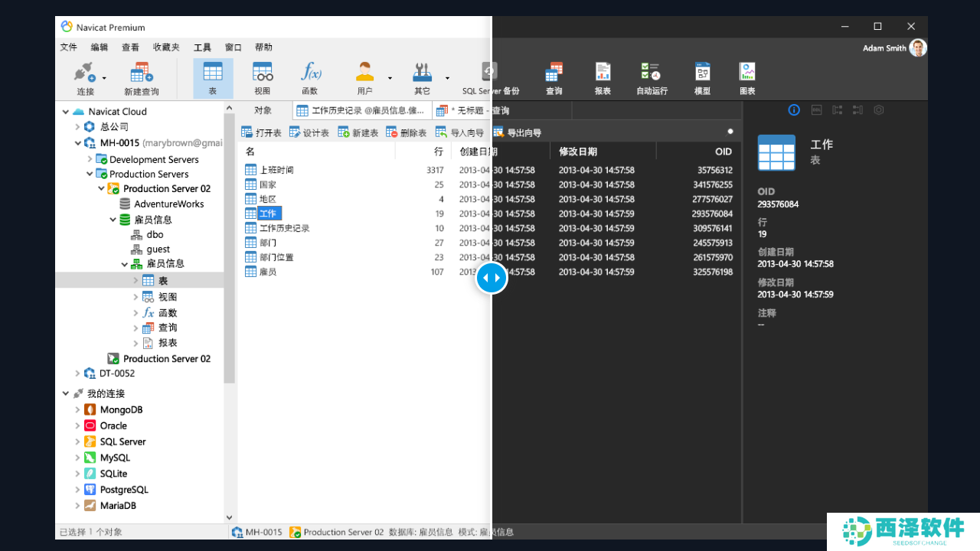Click the 上班时间 table icon

click(250, 170)
